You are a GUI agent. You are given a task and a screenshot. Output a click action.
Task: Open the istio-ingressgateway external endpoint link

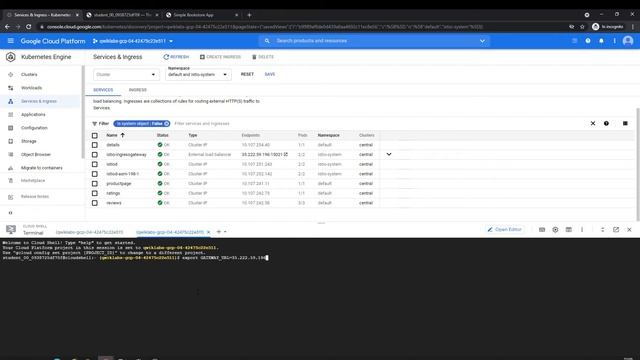click(264, 155)
